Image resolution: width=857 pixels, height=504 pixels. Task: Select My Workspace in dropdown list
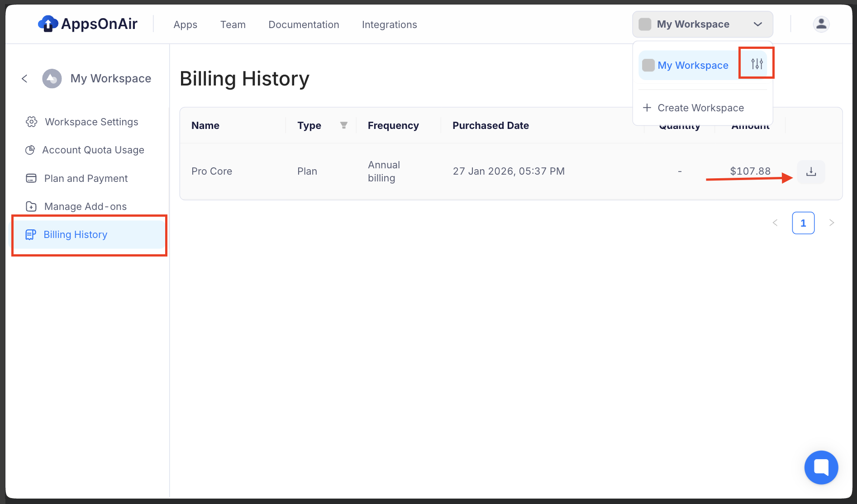click(x=692, y=65)
